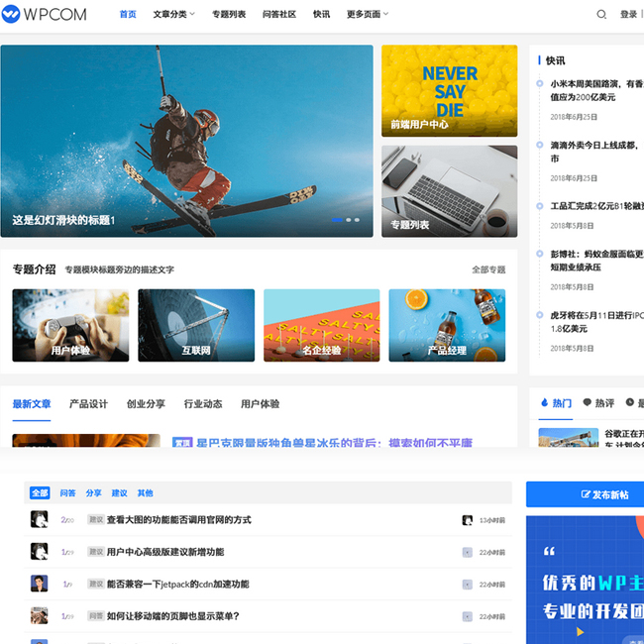
Task: Select the third slider pagination dot
Action: pyautogui.click(x=357, y=220)
